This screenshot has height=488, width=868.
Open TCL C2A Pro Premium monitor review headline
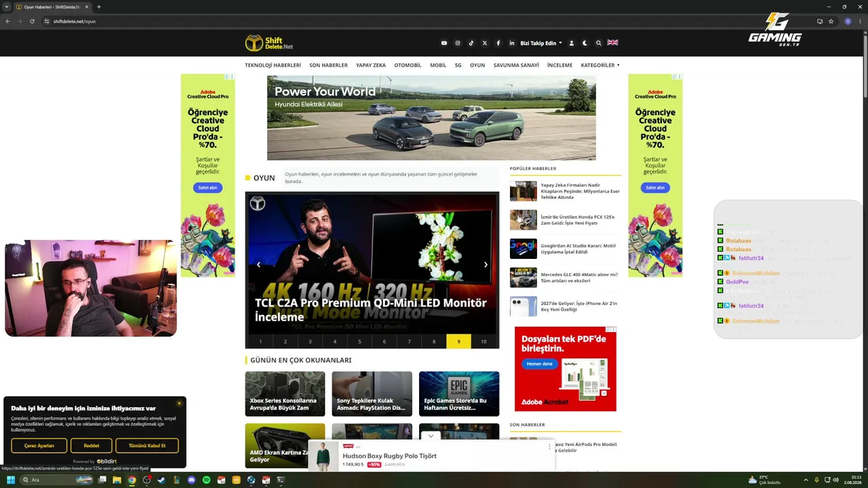pyautogui.click(x=371, y=310)
